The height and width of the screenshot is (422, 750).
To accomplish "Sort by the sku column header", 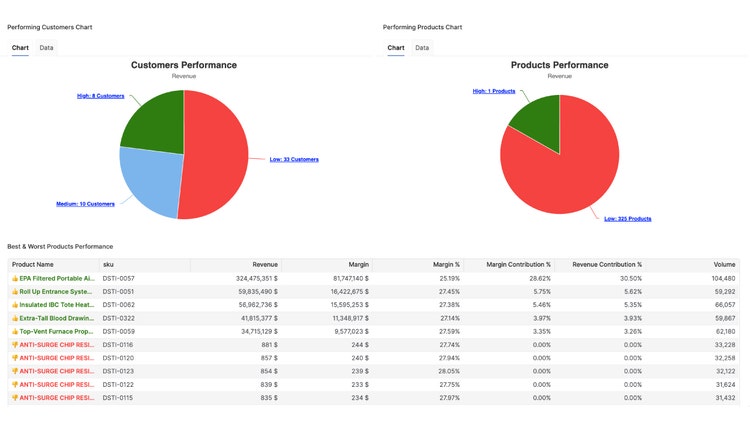I will (108, 265).
